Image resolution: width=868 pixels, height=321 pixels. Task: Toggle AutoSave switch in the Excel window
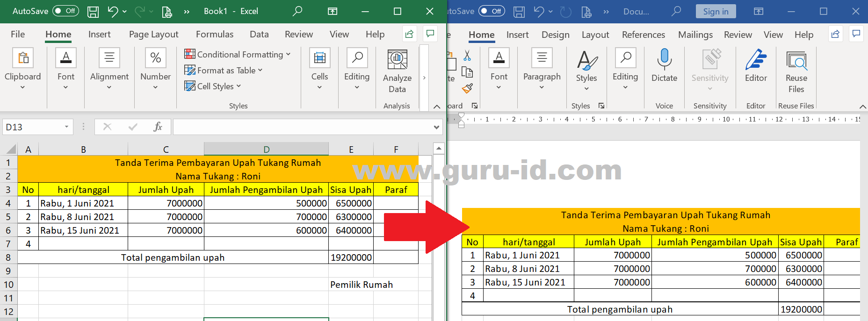(65, 11)
